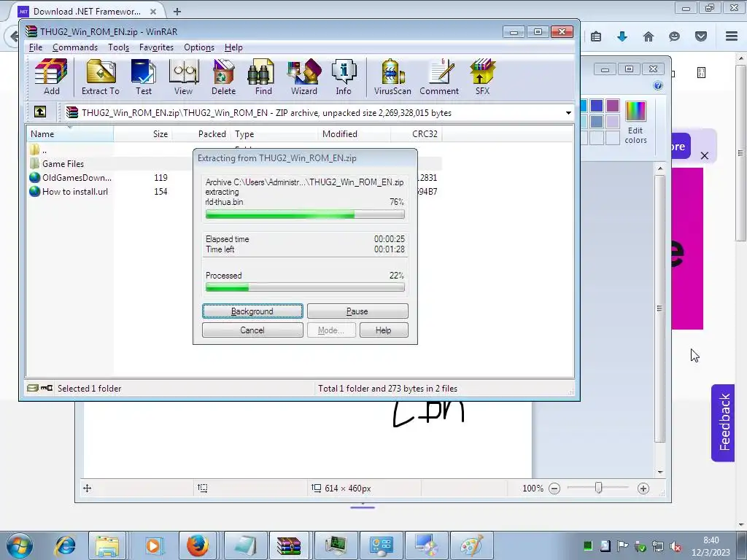The image size is (747, 560).
Task: Close the webpage banner with X
Action: (x=705, y=156)
